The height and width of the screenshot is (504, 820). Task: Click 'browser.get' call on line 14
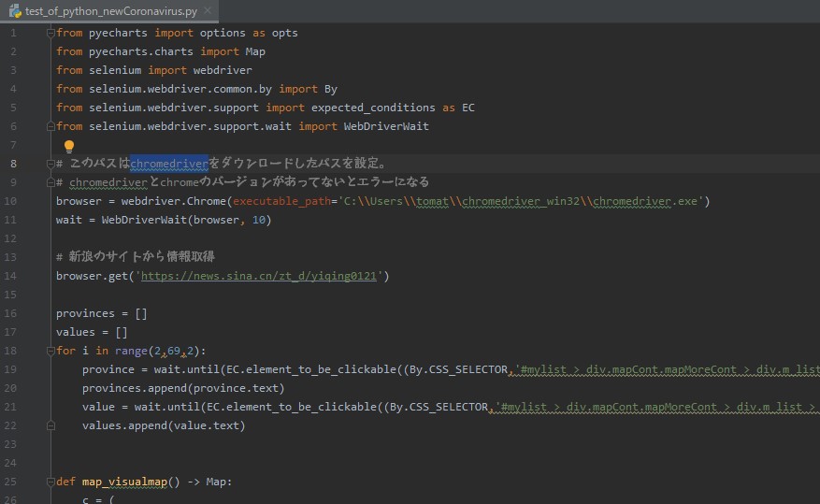click(92, 276)
